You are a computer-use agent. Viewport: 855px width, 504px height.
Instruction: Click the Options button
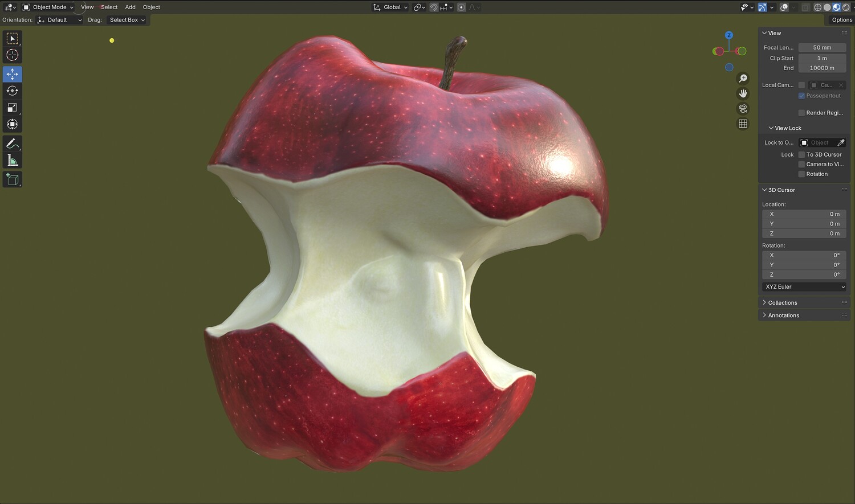pyautogui.click(x=841, y=20)
